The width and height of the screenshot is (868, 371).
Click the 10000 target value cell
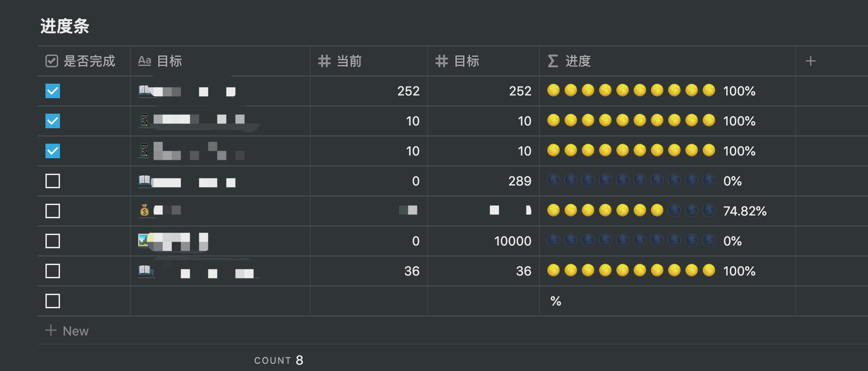(513, 241)
